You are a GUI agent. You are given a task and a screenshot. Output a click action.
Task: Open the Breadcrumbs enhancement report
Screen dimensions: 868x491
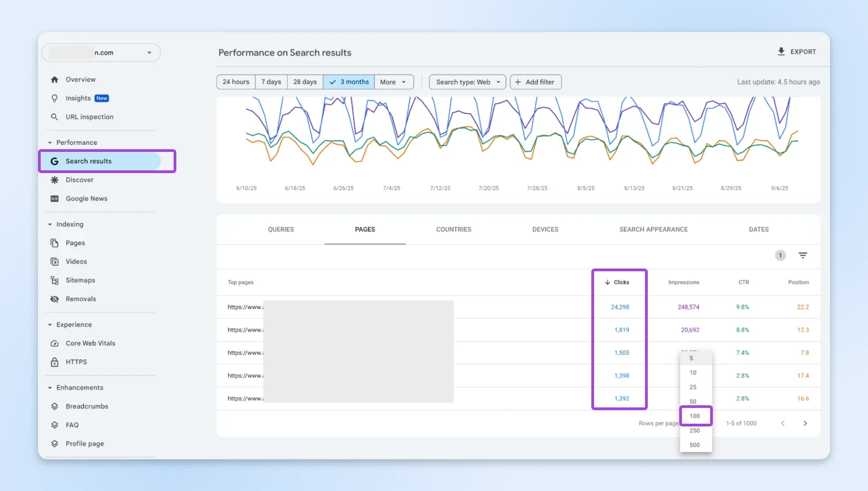pos(86,406)
